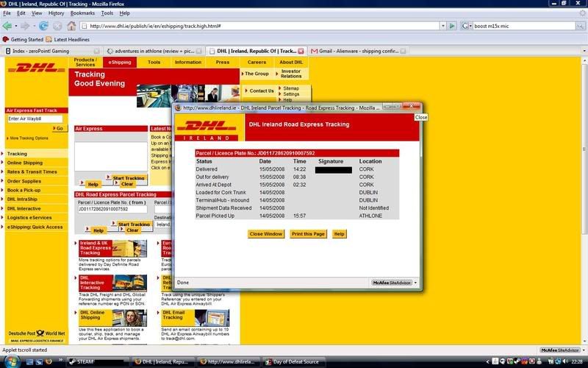Open the File menu
This screenshot has height=368, width=588.
7,13
